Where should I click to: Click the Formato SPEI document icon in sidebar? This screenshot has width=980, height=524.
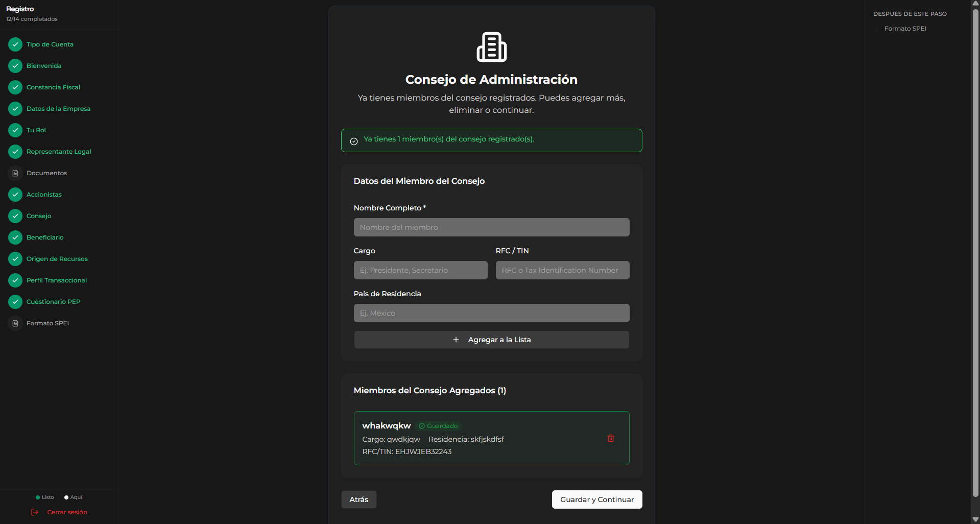pos(15,323)
